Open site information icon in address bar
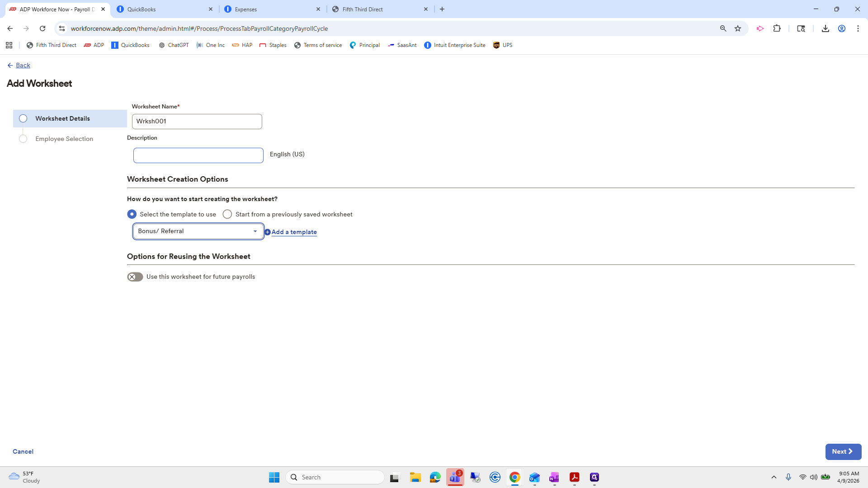 62,28
